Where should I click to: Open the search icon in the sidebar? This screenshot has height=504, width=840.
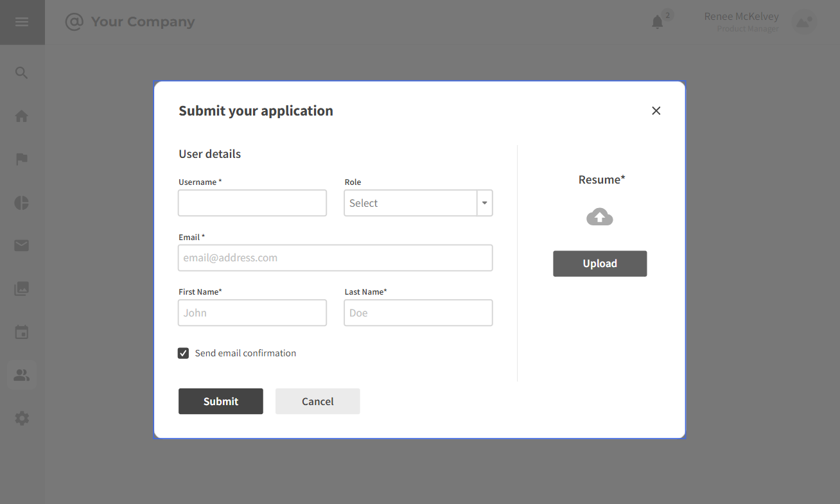[x=21, y=73]
